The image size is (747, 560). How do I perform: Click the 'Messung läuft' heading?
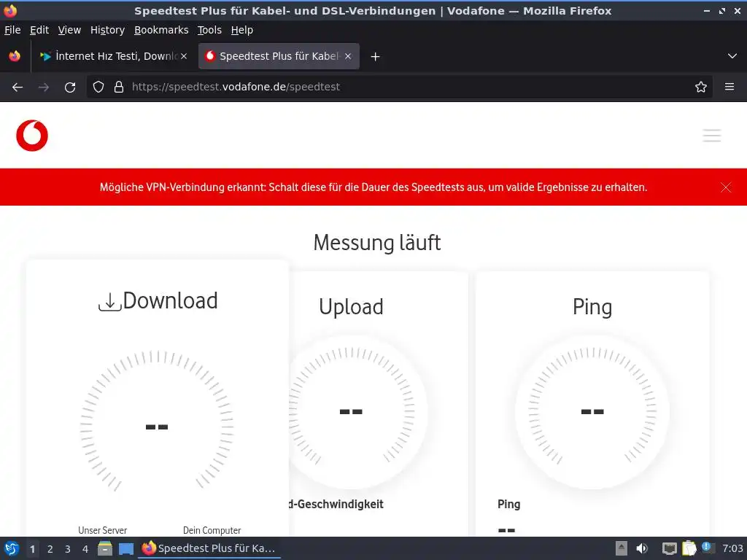[377, 242]
